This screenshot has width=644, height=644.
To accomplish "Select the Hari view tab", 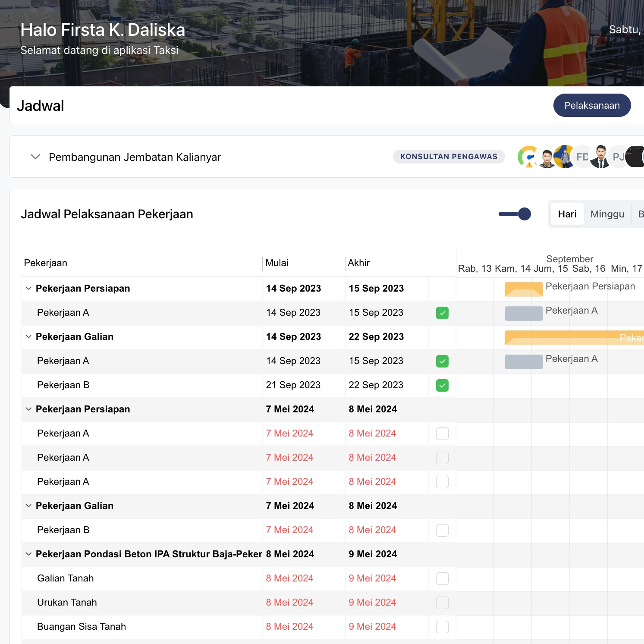I will coord(567,214).
